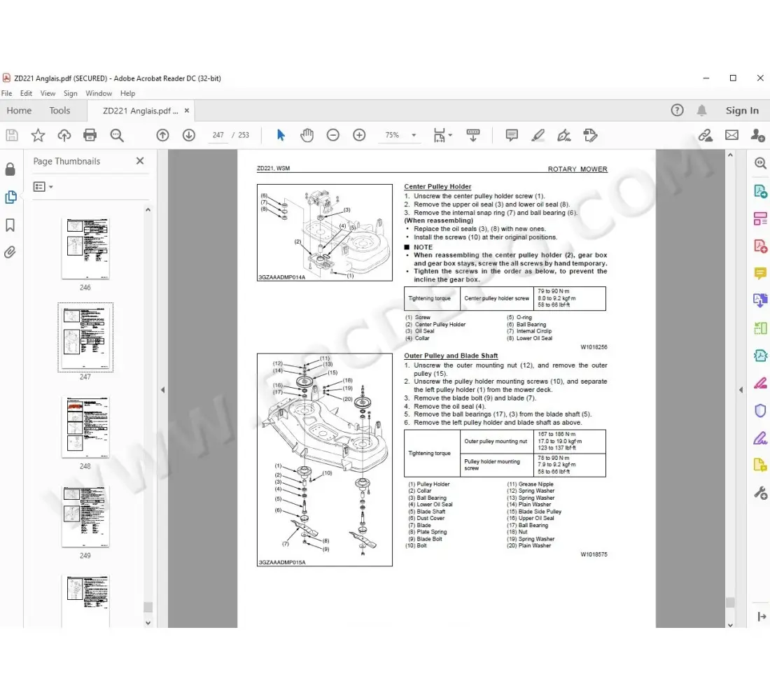Share a link to the file

706,135
